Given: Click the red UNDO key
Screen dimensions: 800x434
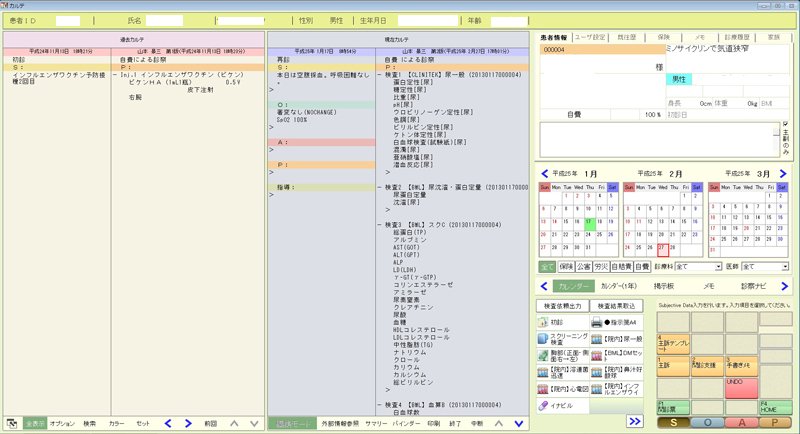Looking at the screenshot, I should point(741,388).
